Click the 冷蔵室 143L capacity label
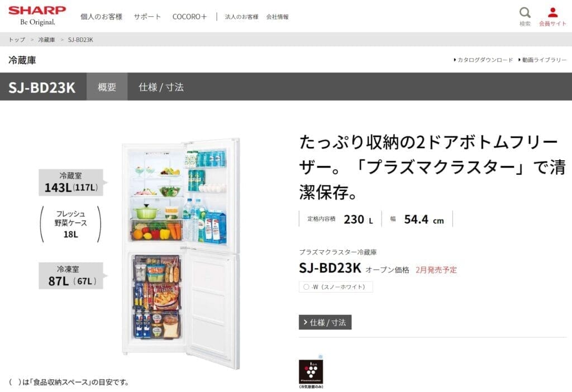572x392 pixels. tap(71, 183)
